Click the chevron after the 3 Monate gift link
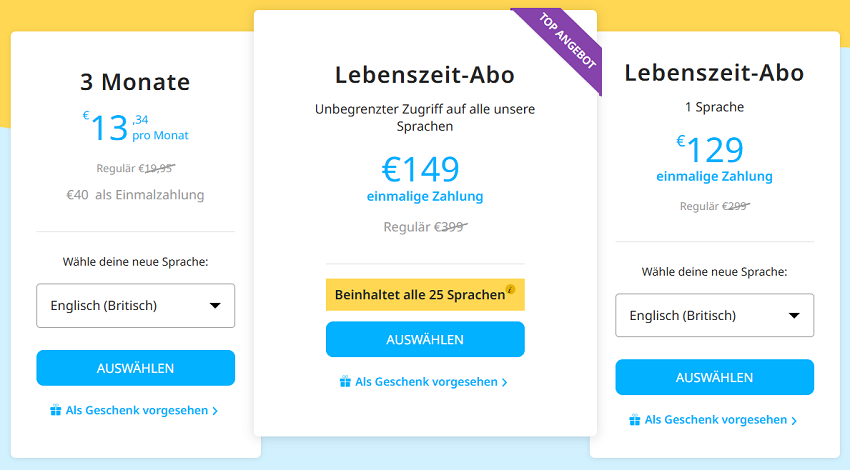850x470 pixels. point(215,411)
